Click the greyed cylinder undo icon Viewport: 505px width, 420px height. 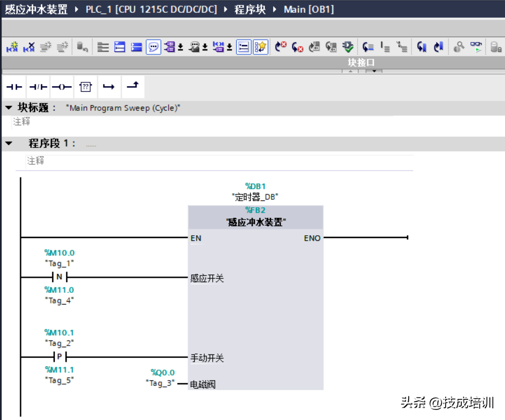coord(82,47)
